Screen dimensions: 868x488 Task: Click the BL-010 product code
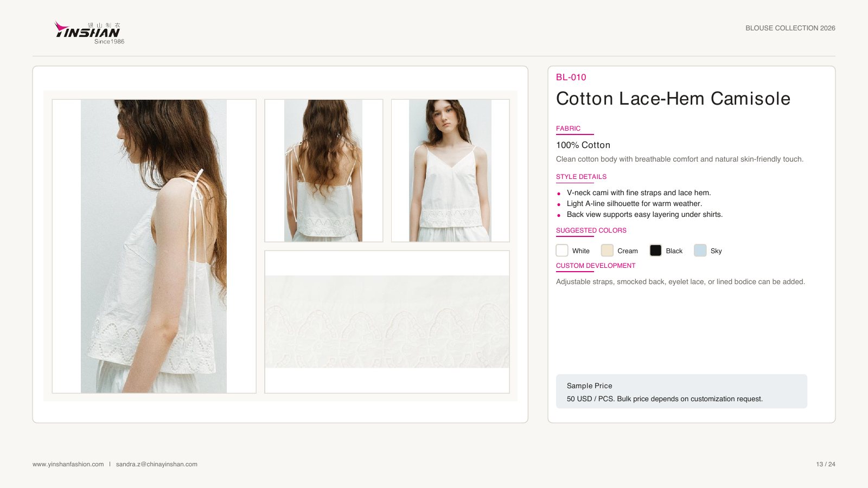pos(571,77)
